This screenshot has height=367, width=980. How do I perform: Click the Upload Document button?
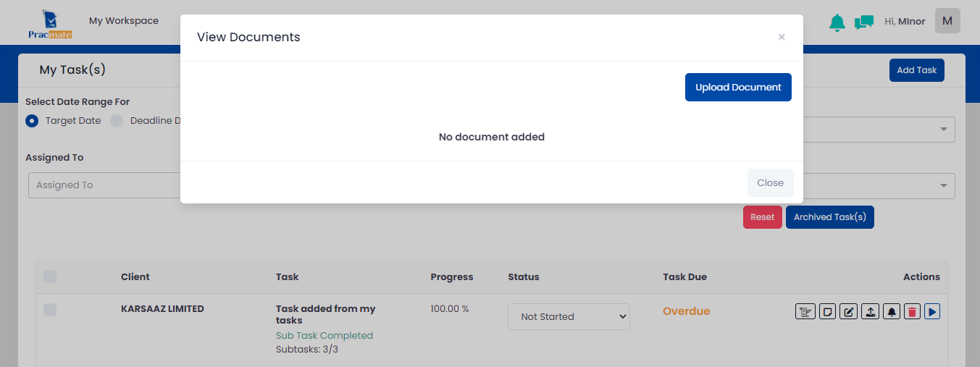click(738, 87)
